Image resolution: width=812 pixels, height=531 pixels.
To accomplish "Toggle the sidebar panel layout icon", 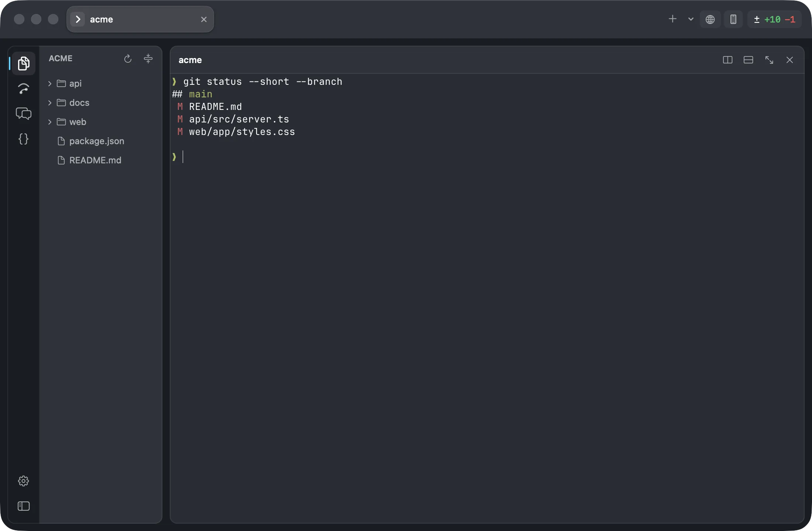I will (x=24, y=506).
